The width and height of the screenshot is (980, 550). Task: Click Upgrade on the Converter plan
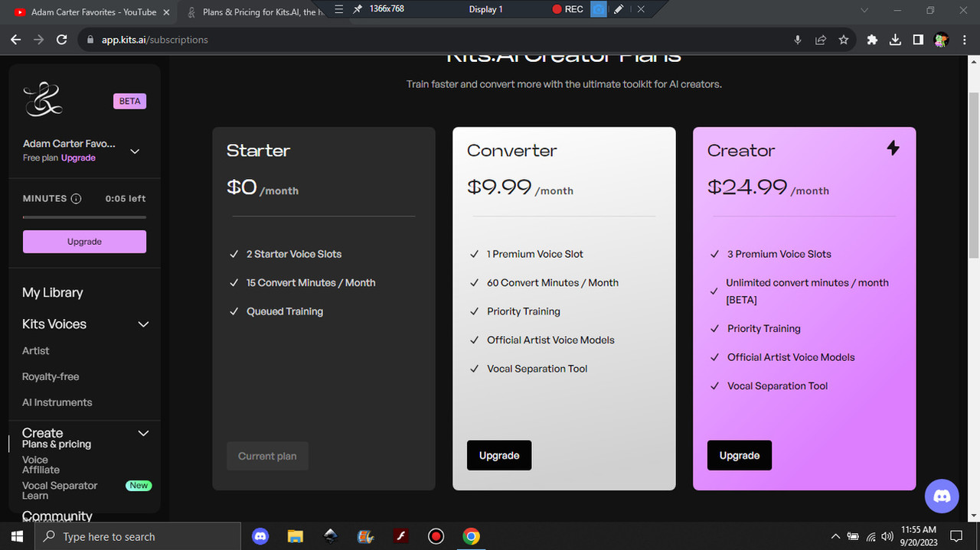(x=499, y=456)
